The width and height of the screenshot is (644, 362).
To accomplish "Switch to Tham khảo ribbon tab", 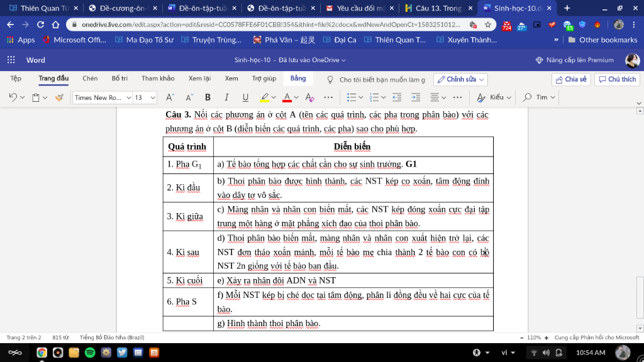I will coord(158,79).
